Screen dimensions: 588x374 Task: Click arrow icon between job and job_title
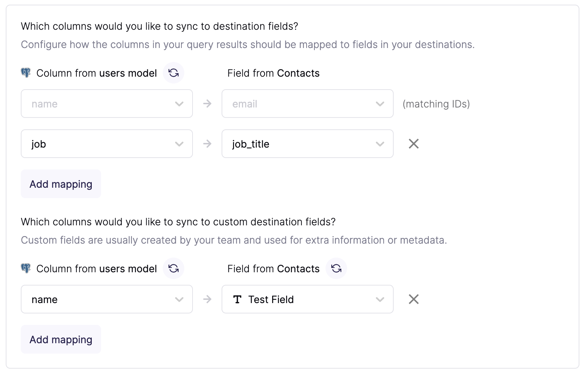click(x=207, y=144)
